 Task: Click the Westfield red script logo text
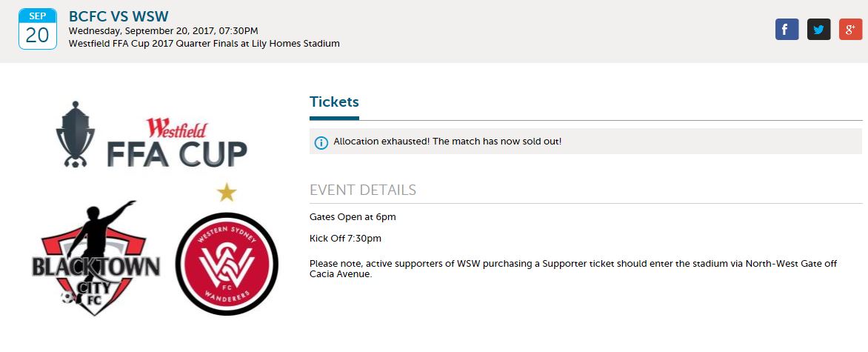pos(176,128)
